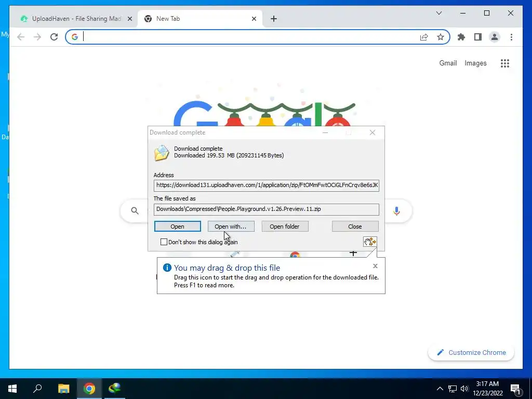The height and width of the screenshot is (399, 532).
Task: Click the Download complete folder icon
Action: point(162,153)
